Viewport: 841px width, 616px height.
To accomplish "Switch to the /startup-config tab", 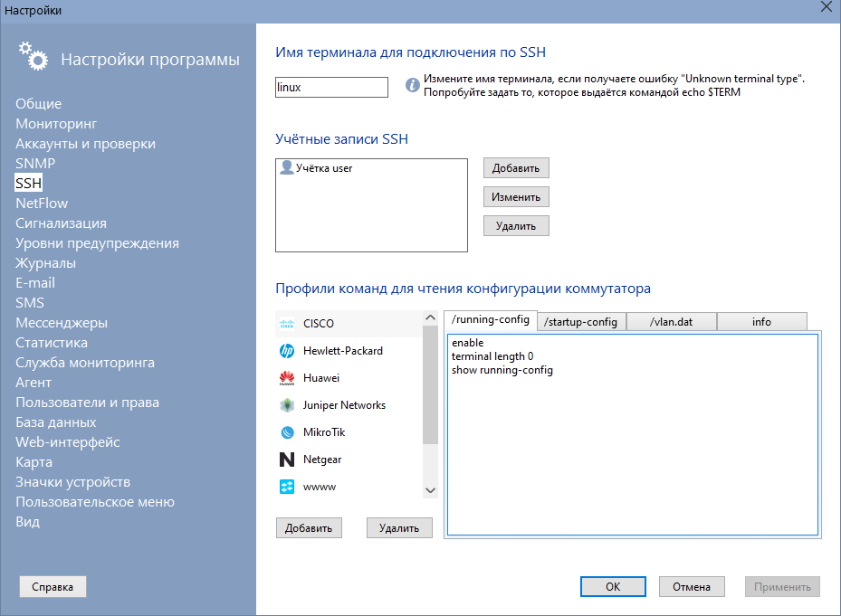I will (x=580, y=322).
